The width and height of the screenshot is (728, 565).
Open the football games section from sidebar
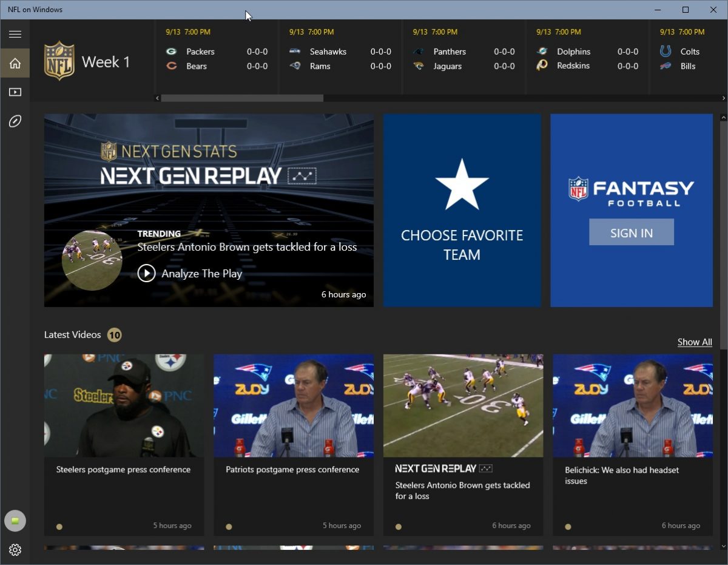click(15, 121)
